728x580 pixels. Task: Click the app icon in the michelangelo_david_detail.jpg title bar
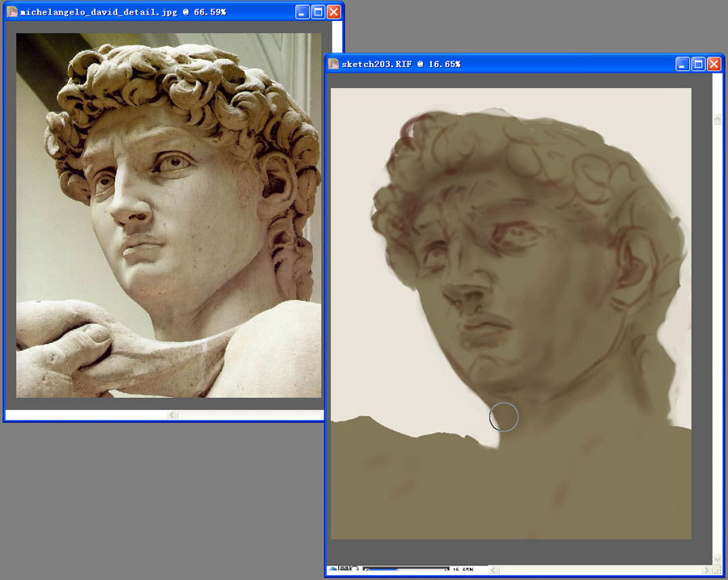[x=12, y=11]
